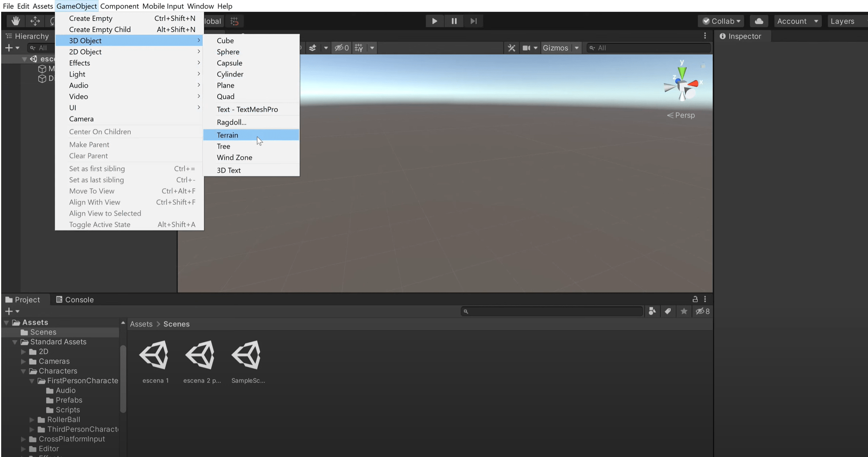The height and width of the screenshot is (457, 868).
Task: Open the Gizmos dropdown arrow
Action: point(577,48)
